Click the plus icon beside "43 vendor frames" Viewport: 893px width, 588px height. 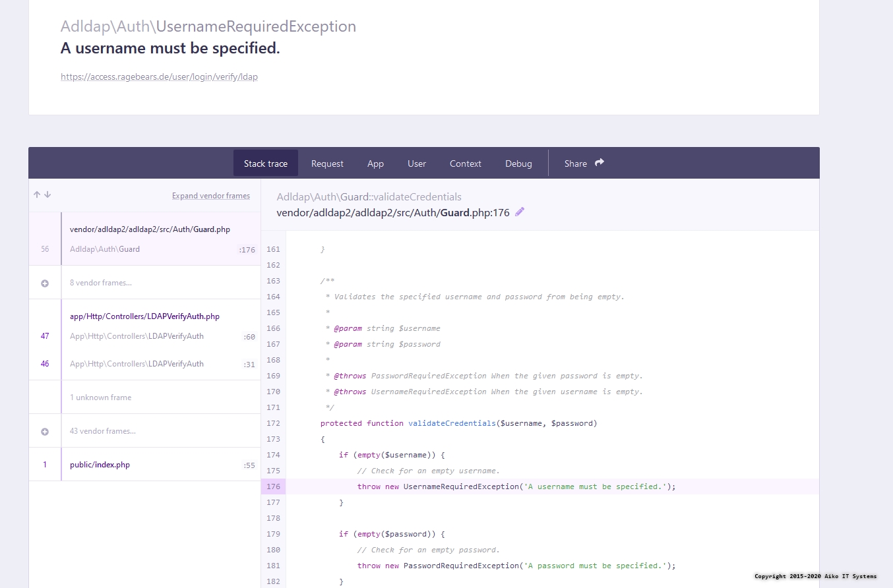(x=44, y=430)
